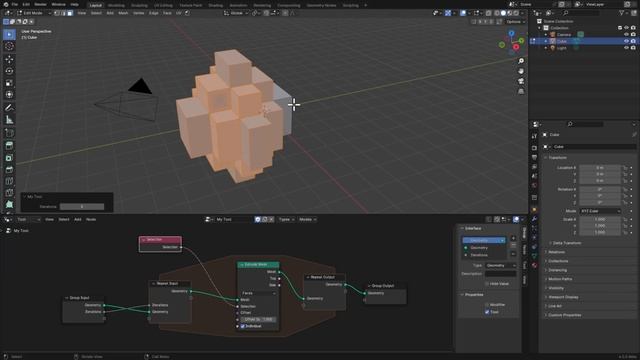This screenshot has height=360, width=640.
Task: Open the File menu
Action: click(15, 4)
